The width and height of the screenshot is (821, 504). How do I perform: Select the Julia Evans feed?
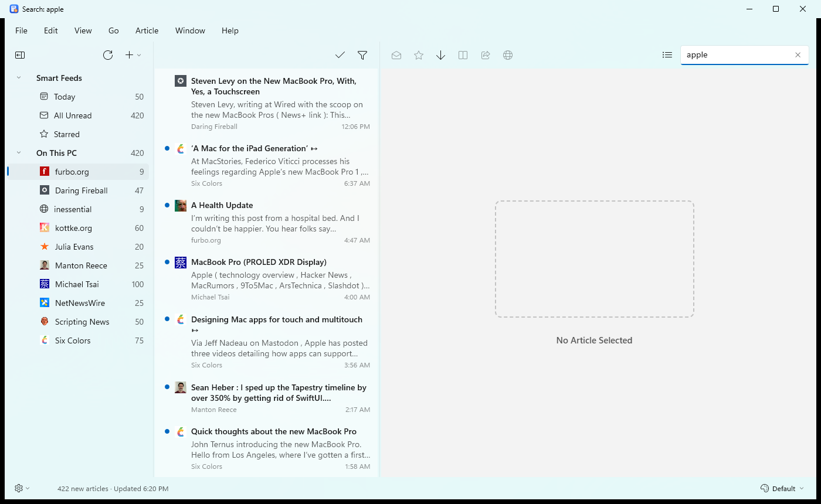tap(78, 247)
